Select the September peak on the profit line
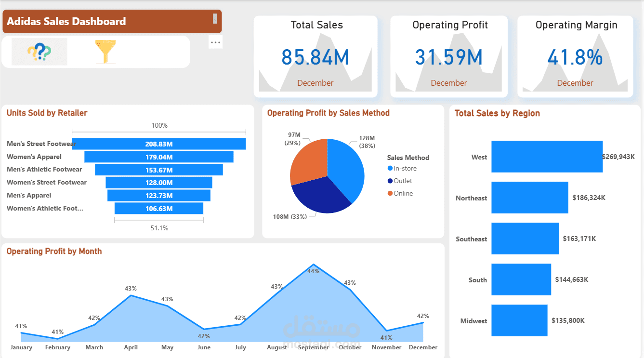This screenshot has height=358, width=644. coord(314,264)
